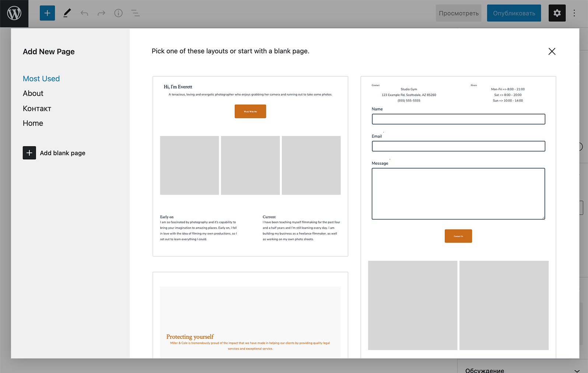Click the 123 Example Rd address text

tap(409, 95)
